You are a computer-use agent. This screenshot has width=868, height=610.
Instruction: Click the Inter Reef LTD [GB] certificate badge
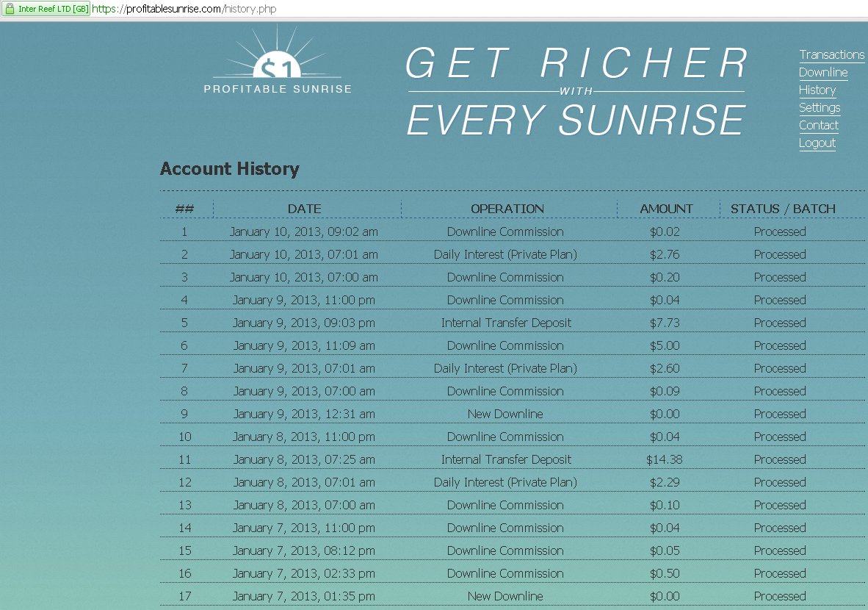46,9
